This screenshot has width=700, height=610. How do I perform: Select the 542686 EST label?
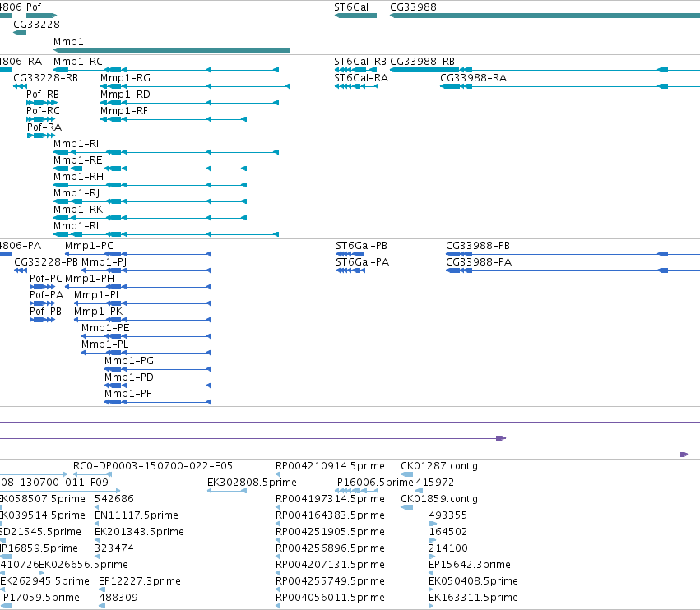pyautogui.click(x=114, y=499)
